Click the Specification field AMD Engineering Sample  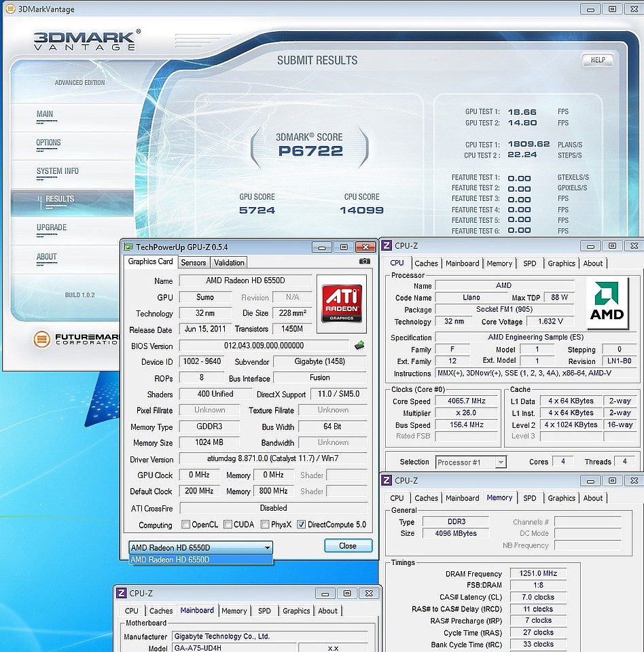click(536, 337)
